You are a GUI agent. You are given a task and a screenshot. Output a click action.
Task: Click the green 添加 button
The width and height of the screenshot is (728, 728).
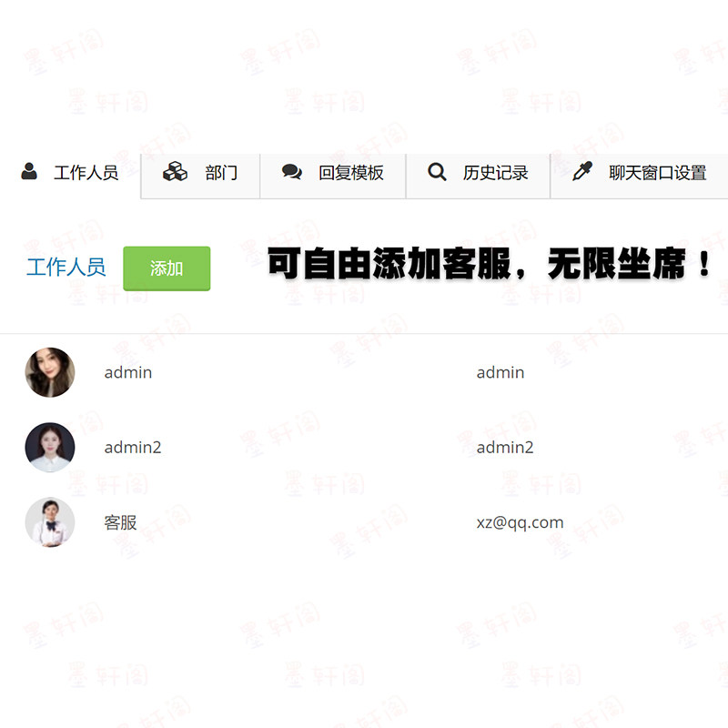click(167, 268)
